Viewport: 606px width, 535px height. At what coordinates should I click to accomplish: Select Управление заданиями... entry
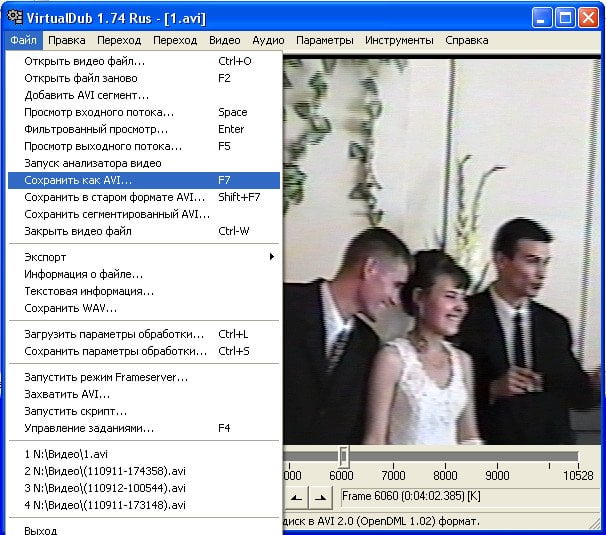(88, 428)
